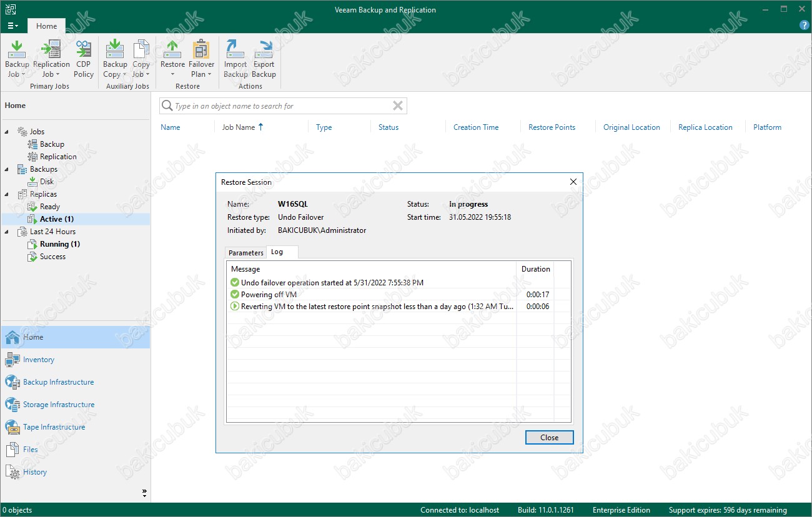Sort by the Status column header

[x=389, y=127]
